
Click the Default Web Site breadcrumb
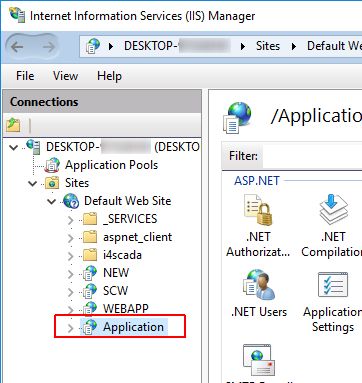click(x=334, y=46)
